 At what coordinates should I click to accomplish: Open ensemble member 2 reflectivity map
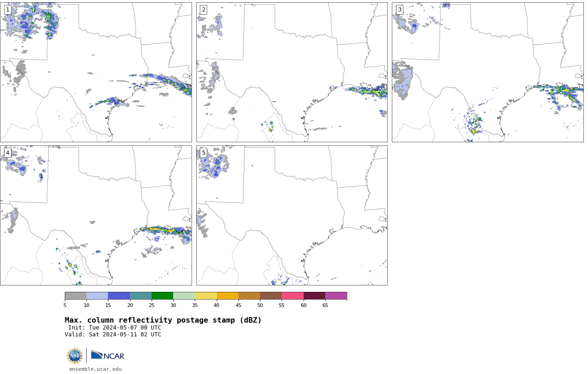click(x=292, y=72)
